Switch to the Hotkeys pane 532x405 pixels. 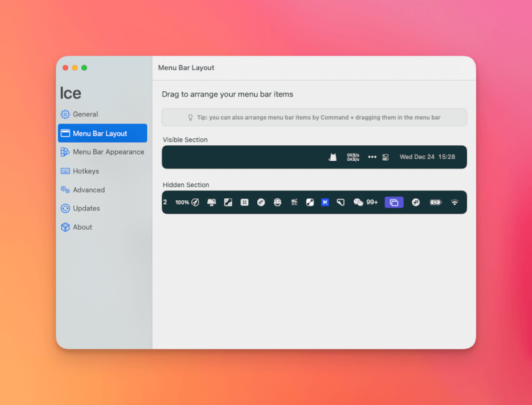click(x=86, y=171)
